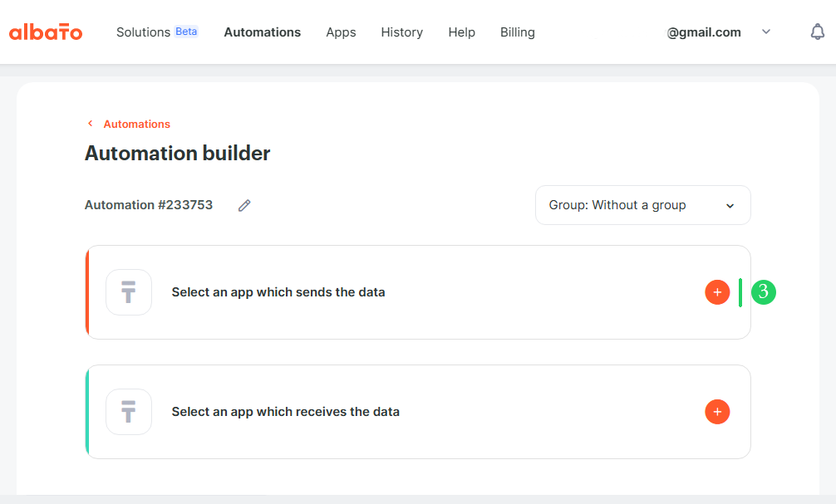Select the 'sends the data' step card
The image size is (836, 504).
(418, 292)
